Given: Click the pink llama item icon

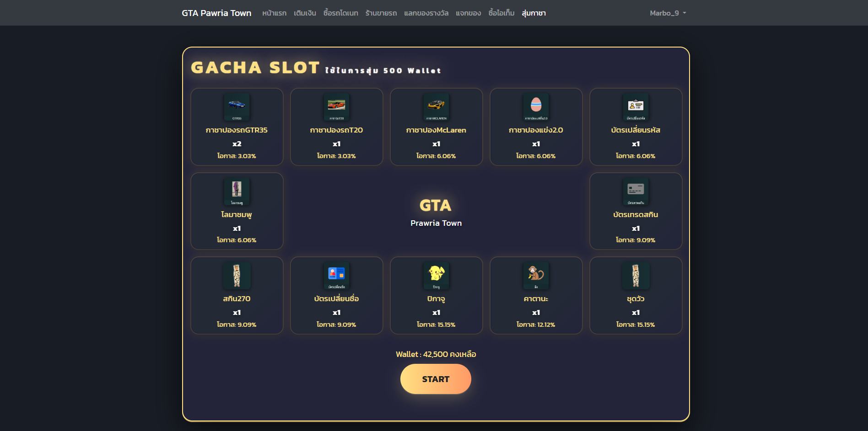Looking at the screenshot, I should 237,192.
